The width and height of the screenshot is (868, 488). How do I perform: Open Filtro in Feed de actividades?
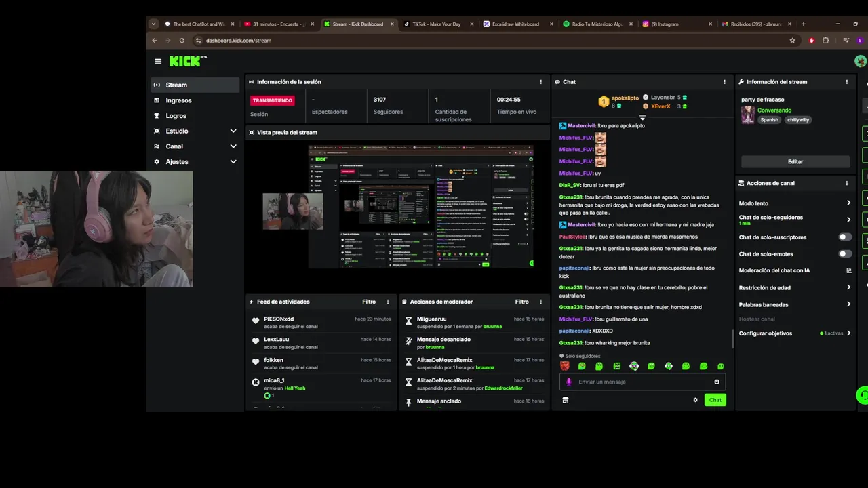[369, 302]
